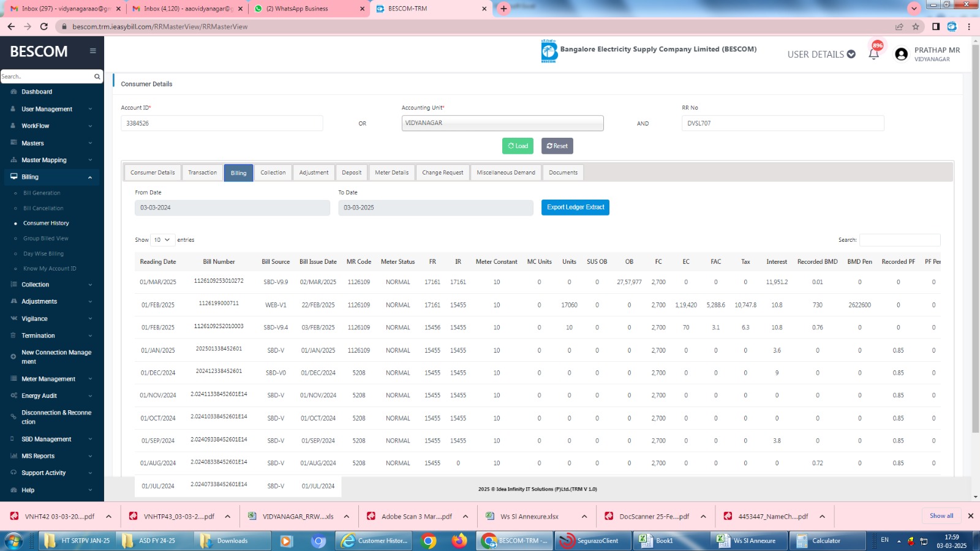Open SegurazoClient from the taskbar
This screenshot has width=980, height=551.
click(592, 541)
